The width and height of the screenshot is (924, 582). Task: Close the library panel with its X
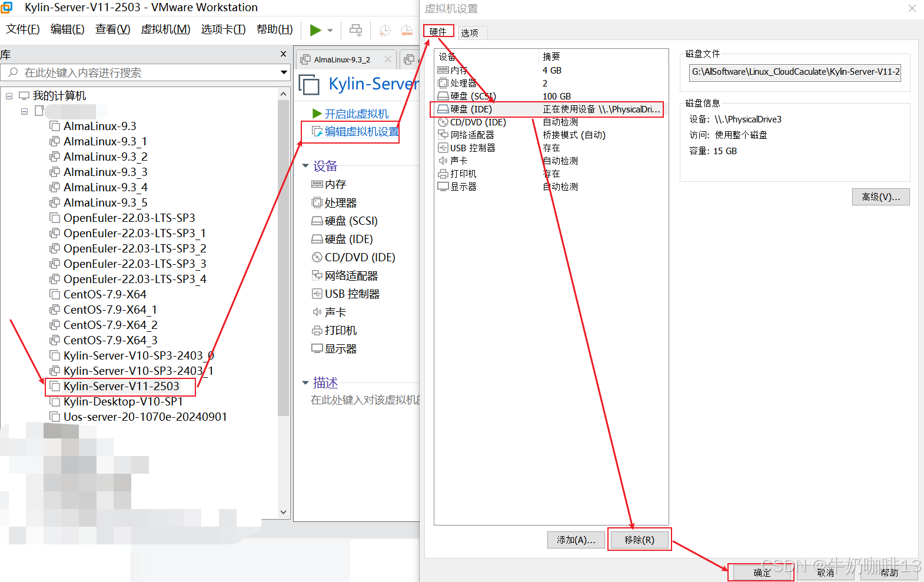click(283, 54)
